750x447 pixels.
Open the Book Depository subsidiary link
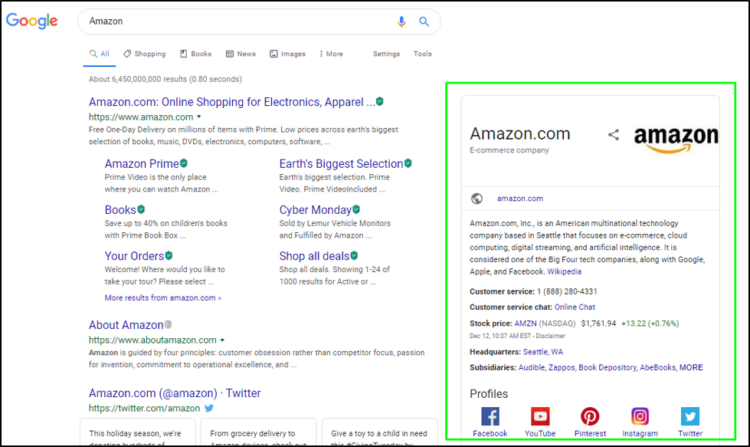click(607, 368)
